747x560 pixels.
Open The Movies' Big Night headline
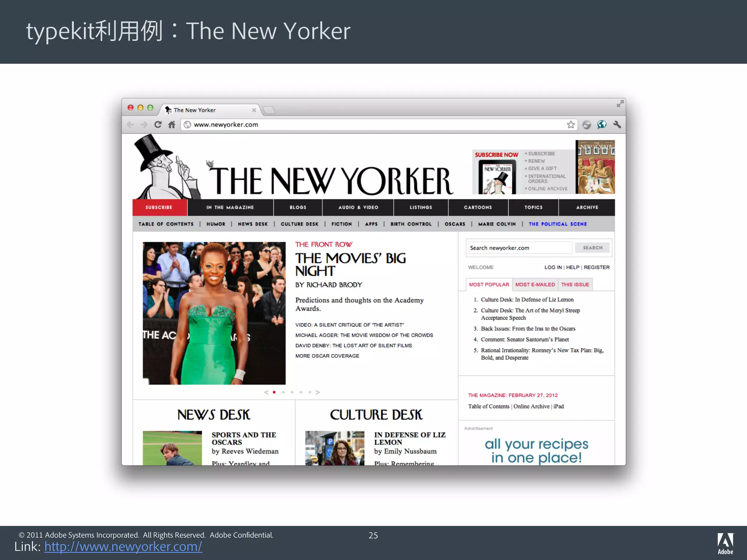click(350, 265)
